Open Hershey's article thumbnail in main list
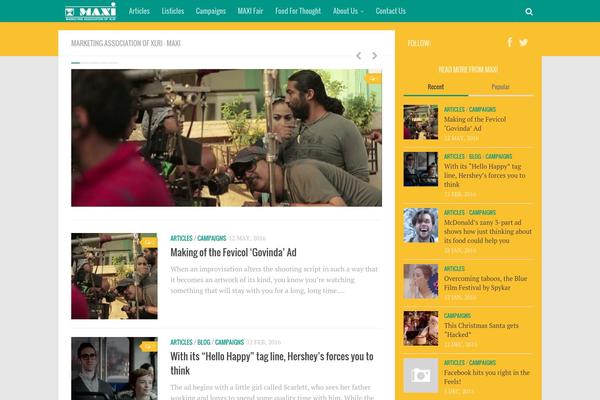 (x=114, y=368)
